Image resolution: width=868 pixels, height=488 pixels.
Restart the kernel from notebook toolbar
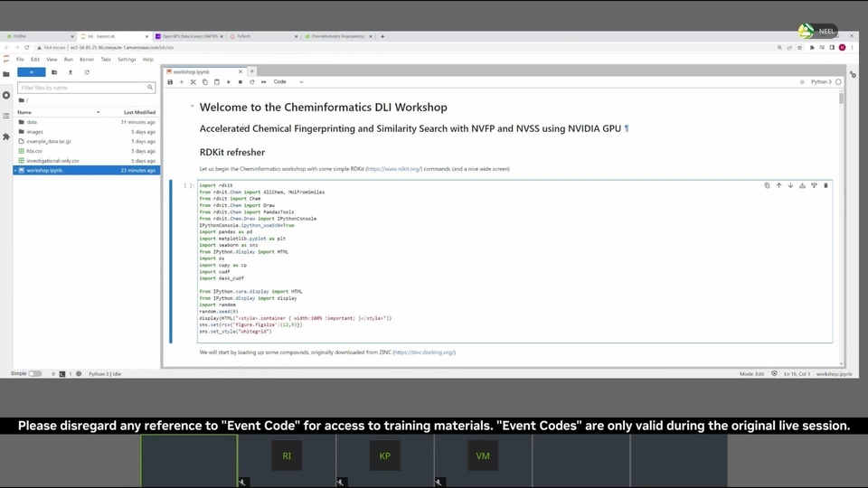point(252,82)
